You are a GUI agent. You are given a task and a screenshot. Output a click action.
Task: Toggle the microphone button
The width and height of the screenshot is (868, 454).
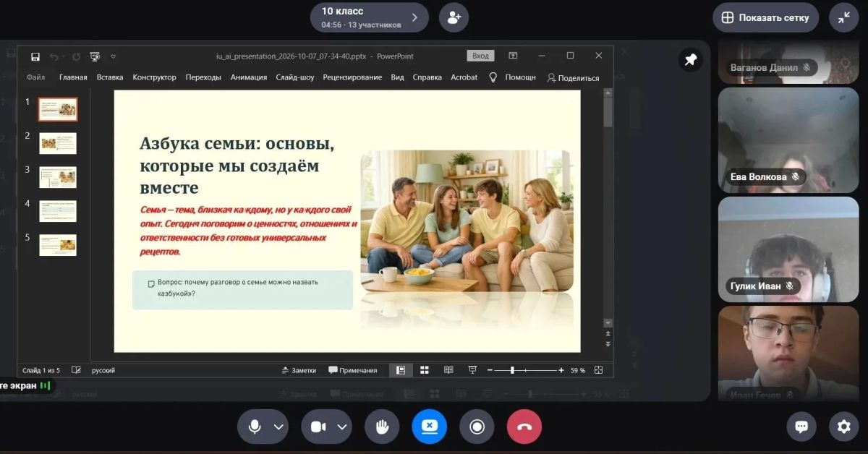click(254, 427)
